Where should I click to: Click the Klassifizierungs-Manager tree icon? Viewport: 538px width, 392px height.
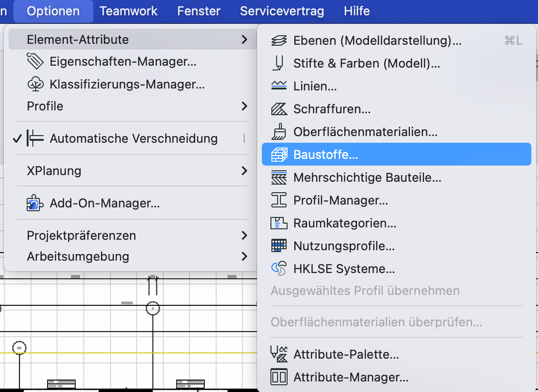coord(36,84)
